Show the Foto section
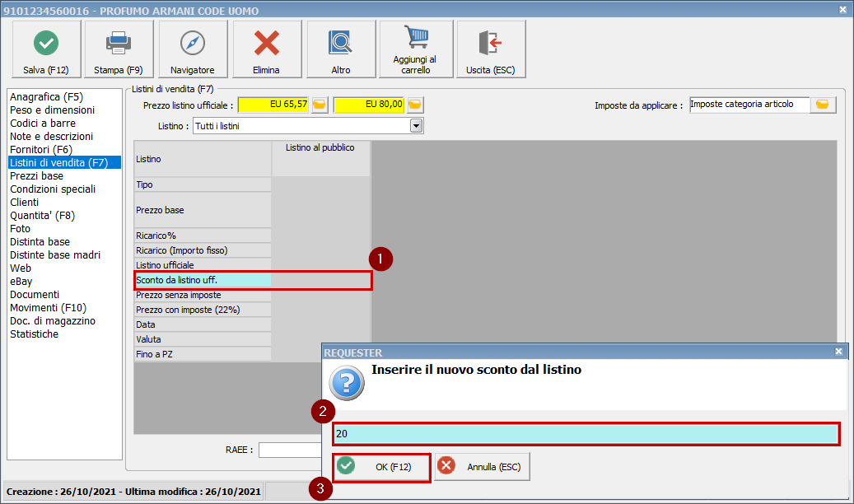 pos(20,228)
